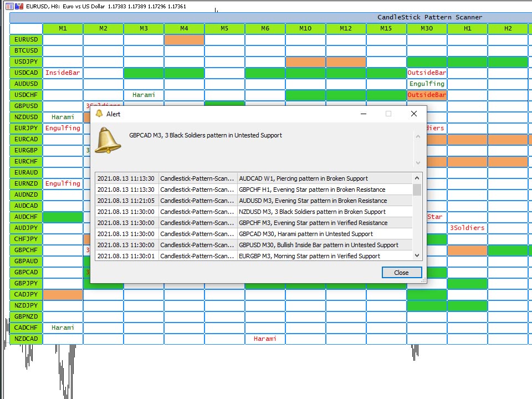The image size is (532, 399).
Task: Close the Alert dialog with the X
Action: 413,114
